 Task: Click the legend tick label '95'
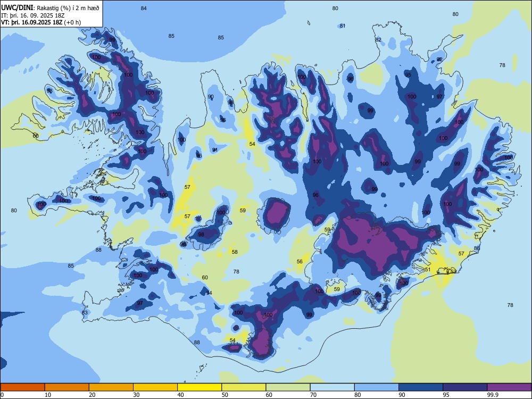446,395
